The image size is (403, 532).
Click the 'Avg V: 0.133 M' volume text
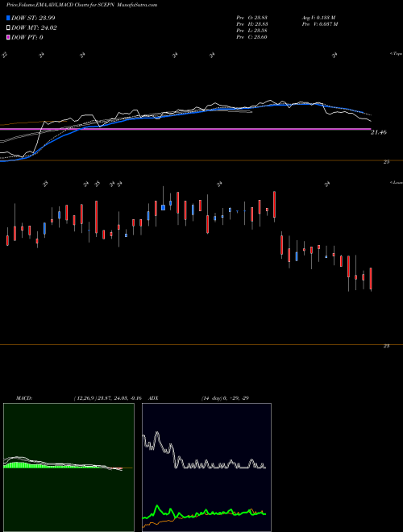click(x=318, y=17)
